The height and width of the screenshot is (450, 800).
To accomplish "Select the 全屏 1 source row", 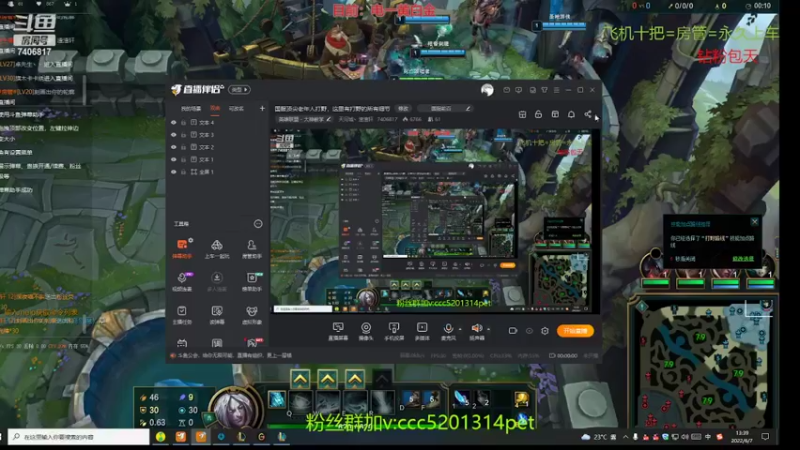I will pyautogui.click(x=218, y=172).
